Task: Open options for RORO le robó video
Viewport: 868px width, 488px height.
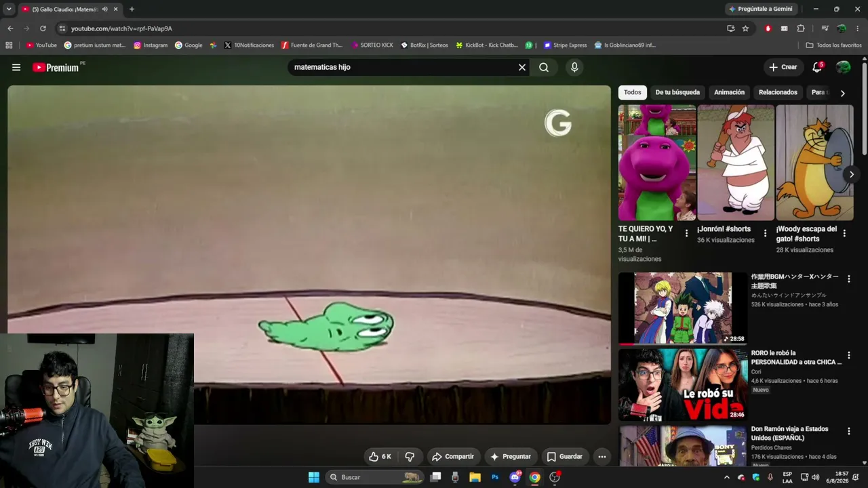Action: click(848, 355)
